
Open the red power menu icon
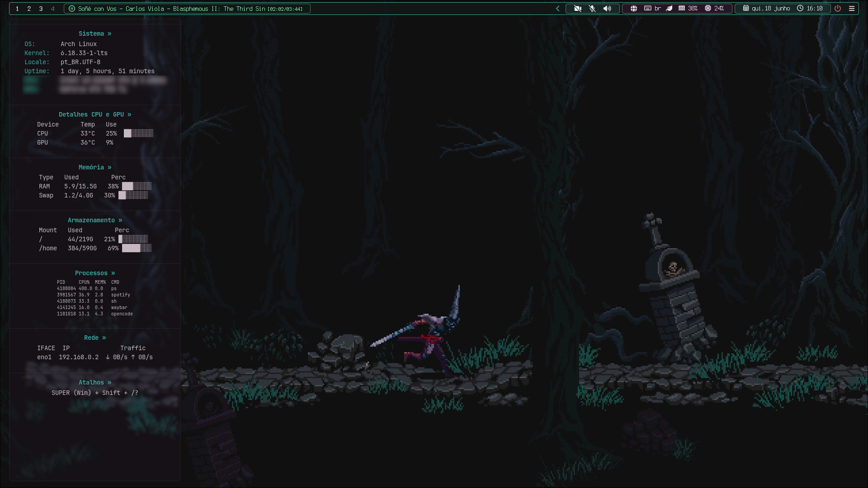click(x=838, y=9)
